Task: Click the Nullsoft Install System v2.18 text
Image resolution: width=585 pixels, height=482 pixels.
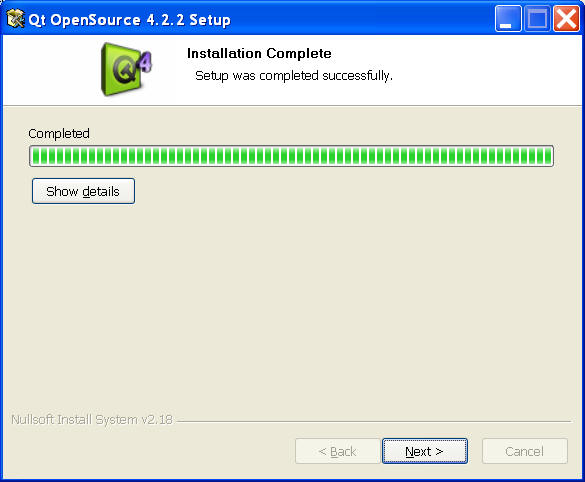Action: pyautogui.click(x=92, y=420)
